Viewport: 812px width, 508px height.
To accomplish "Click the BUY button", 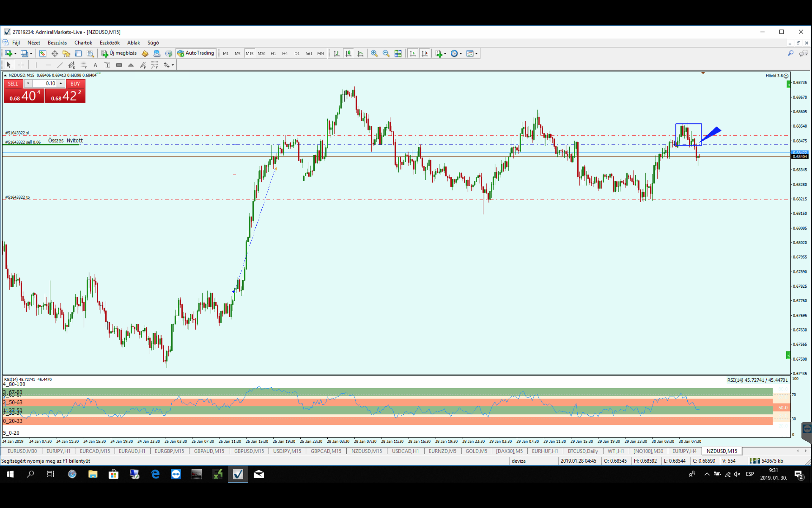I will [x=75, y=84].
